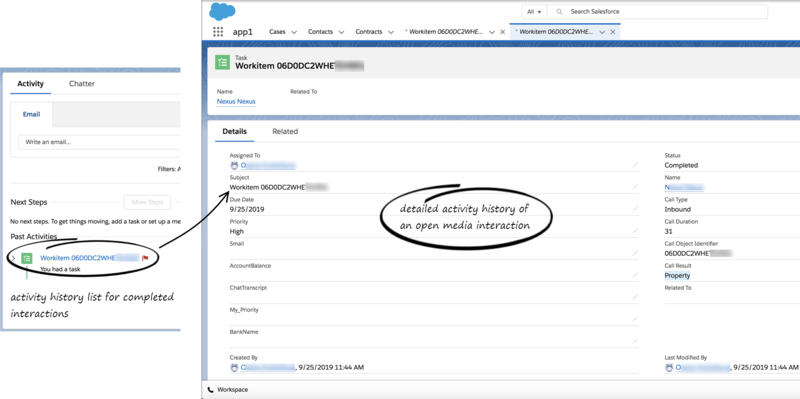Select the first Workitem 06D0DC2WHE workspace tab
This screenshot has height=399, width=800.
pyautogui.click(x=444, y=32)
